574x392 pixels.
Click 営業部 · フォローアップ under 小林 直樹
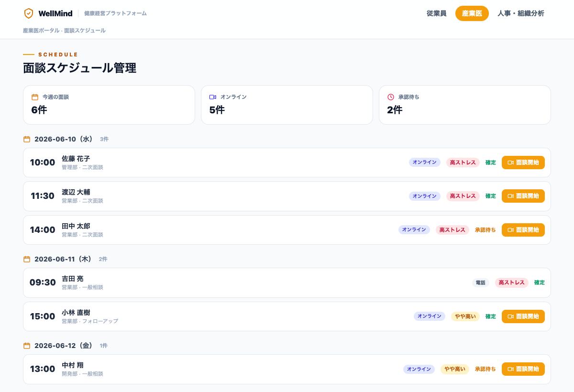(x=90, y=321)
